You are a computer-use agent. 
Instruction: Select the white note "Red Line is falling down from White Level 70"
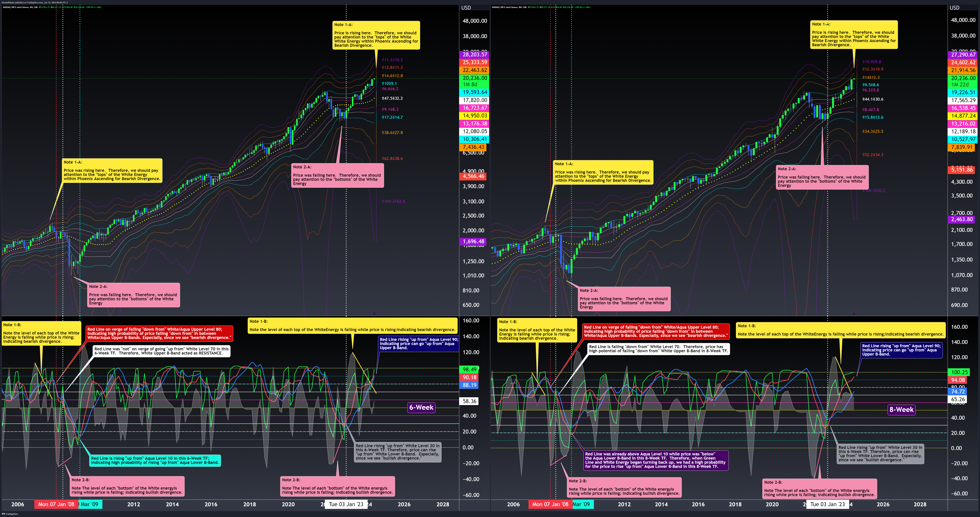point(658,349)
